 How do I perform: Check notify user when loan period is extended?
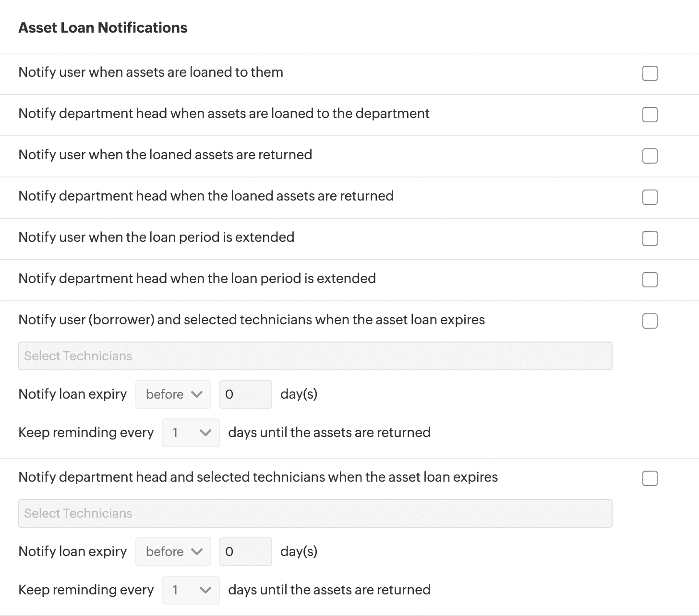(650, 238)
